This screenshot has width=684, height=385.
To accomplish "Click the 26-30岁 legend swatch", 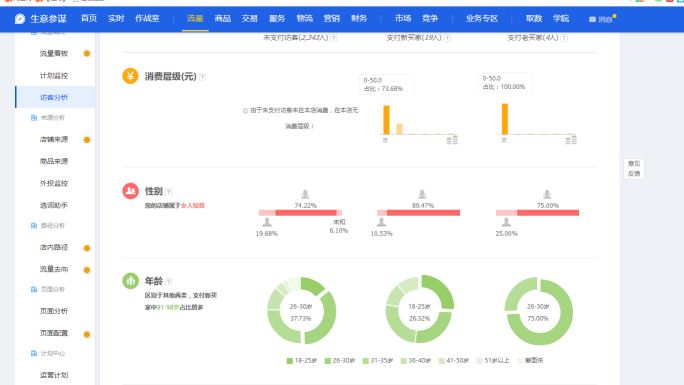I will (328, 361).
